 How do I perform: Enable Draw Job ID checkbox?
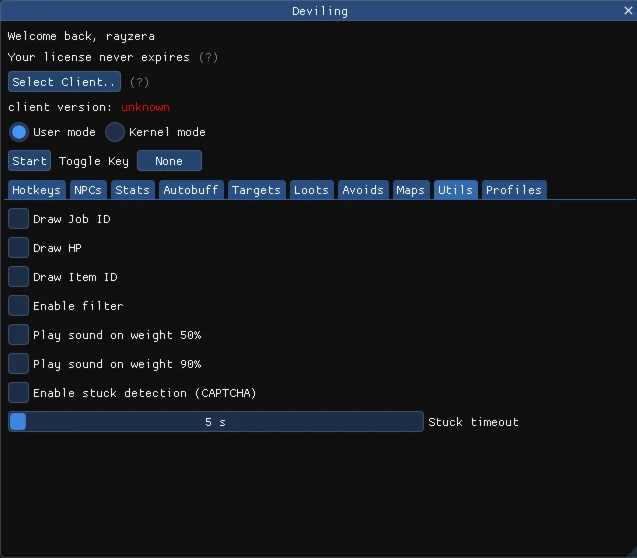[x=19, y=219]
